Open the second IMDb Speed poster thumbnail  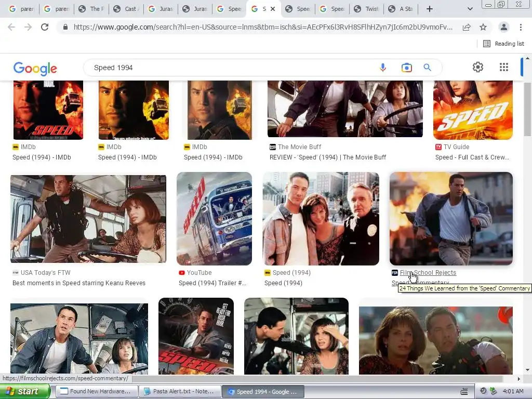pos(134,110)
